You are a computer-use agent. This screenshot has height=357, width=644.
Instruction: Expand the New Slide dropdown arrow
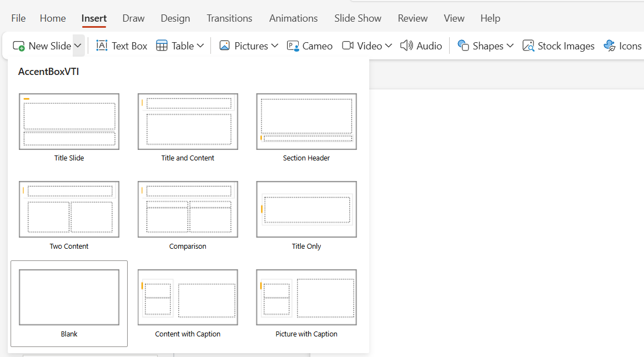[x=78, y=46]
